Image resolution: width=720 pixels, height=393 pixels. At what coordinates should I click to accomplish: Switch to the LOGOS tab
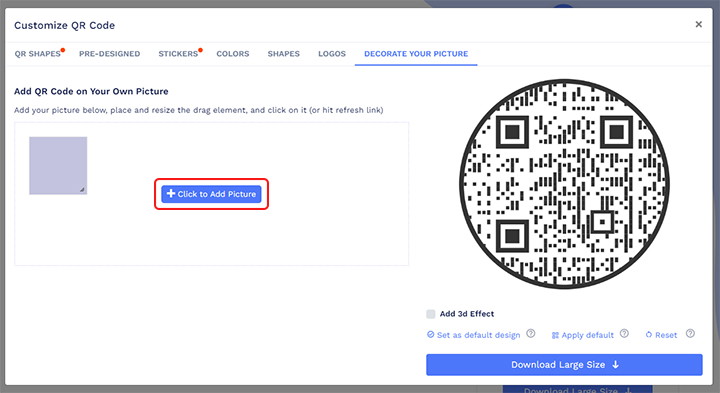coord(332,54)
